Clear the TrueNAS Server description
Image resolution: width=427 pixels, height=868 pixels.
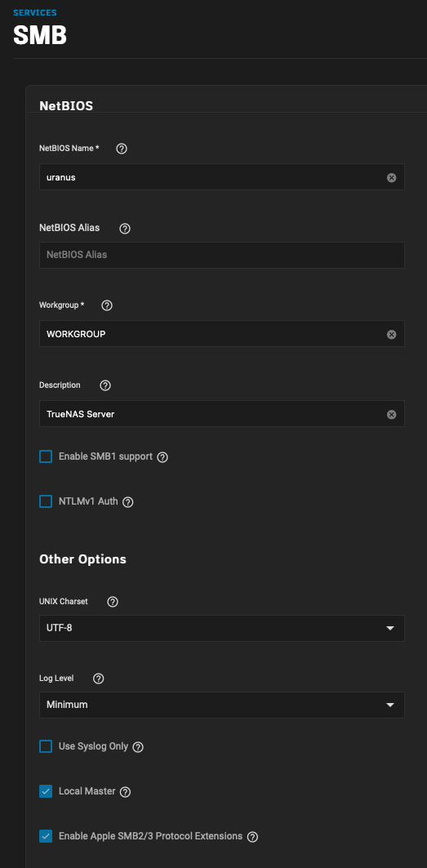tap(392, 415)
